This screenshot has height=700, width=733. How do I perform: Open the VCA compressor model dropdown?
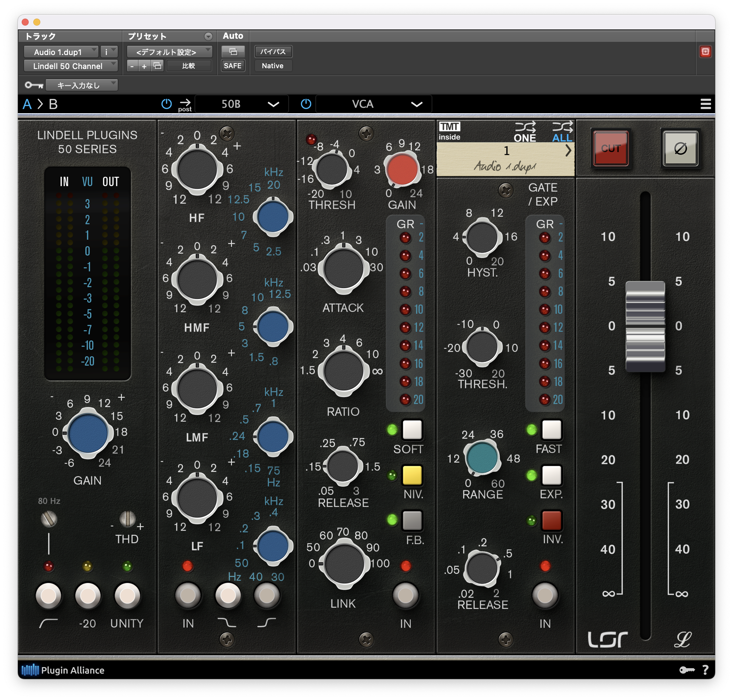click(373, 103)
